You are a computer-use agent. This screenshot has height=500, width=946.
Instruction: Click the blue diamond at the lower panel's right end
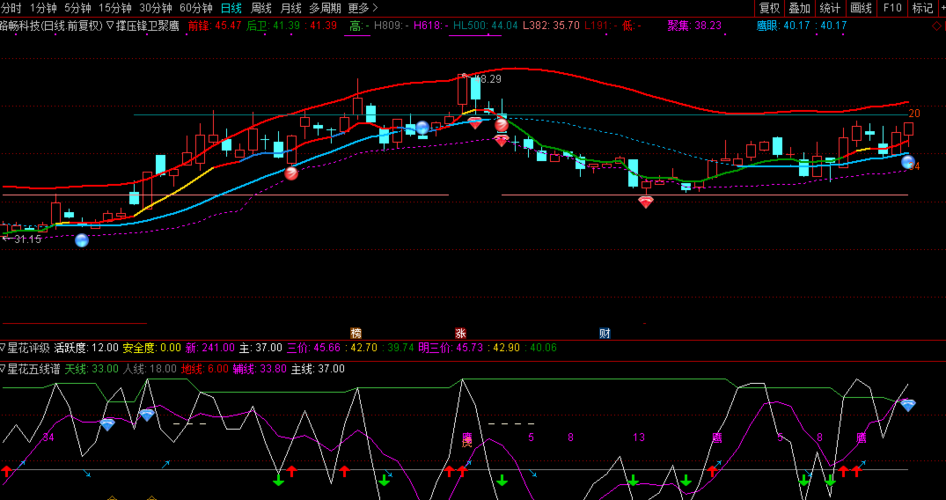tap(908, 405)
